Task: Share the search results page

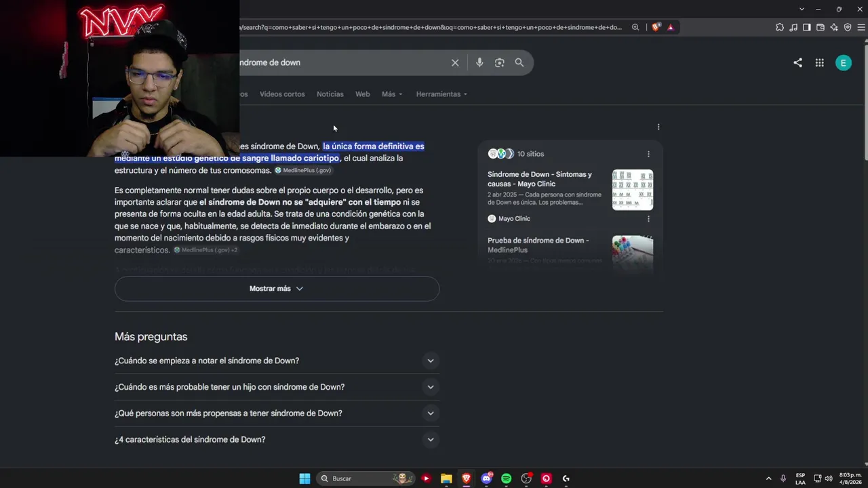Action: [797, 62]
